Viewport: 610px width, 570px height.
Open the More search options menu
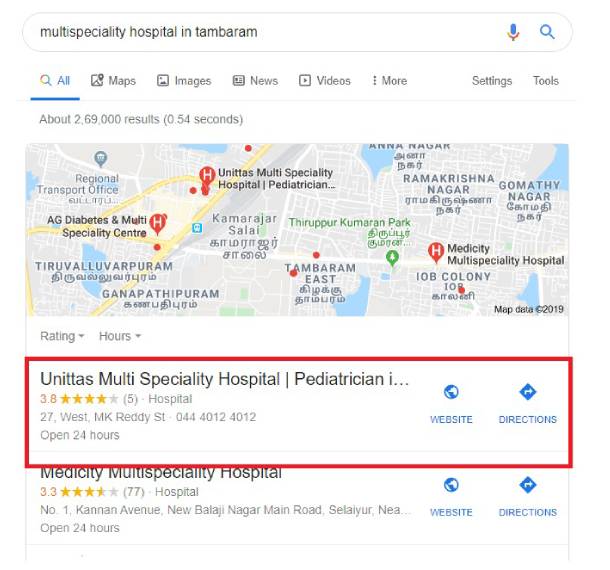(x=389, y=81)
